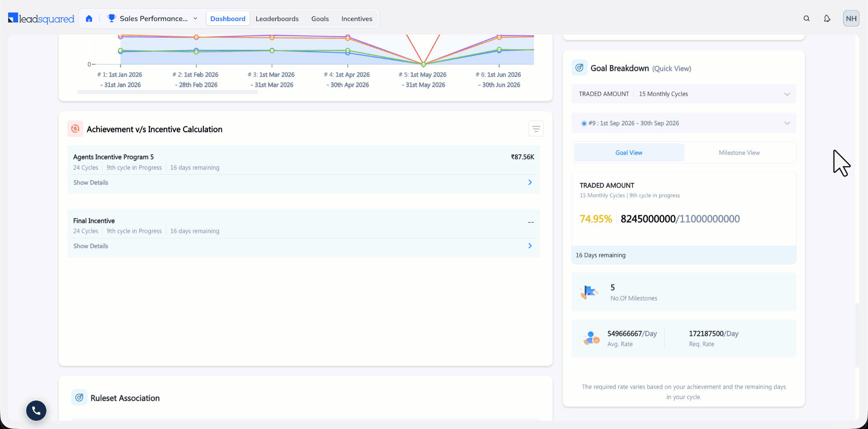Click the 172187500/Day required rate

click(713, 334)
